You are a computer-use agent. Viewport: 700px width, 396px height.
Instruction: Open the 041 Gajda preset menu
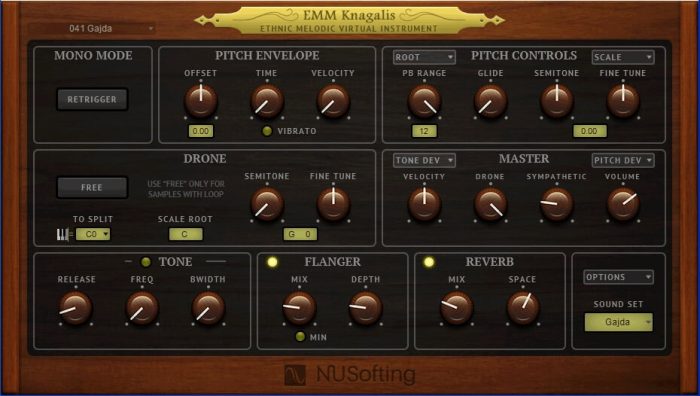109,29
